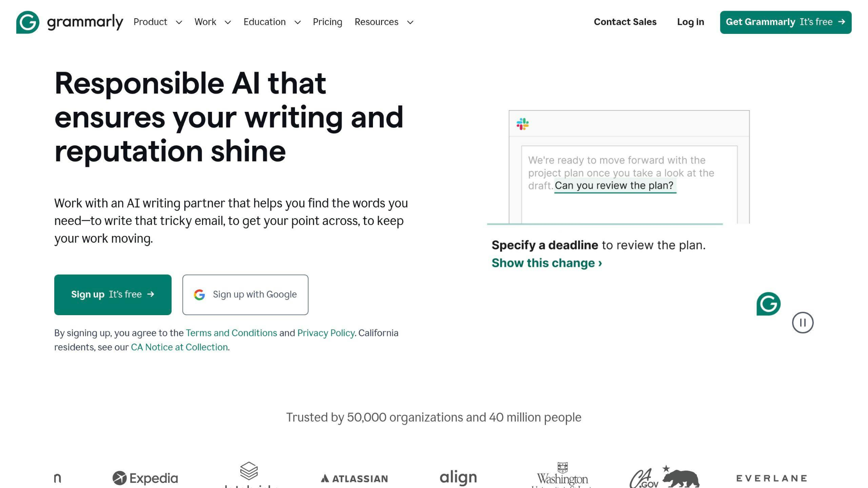The image size is (868, 488).
Task: Open the Resources dropdown menu
Action: 384,22
